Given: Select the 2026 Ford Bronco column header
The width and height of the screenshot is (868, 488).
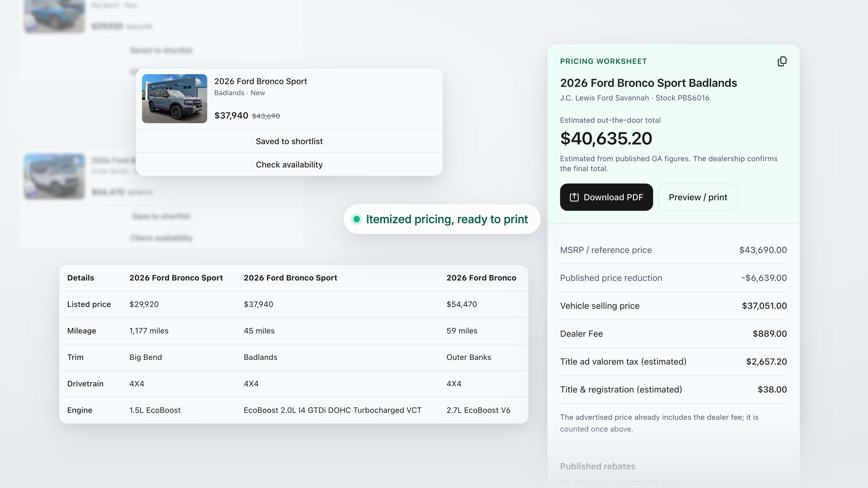Looking at the screenshot, I should pos(481,278).
